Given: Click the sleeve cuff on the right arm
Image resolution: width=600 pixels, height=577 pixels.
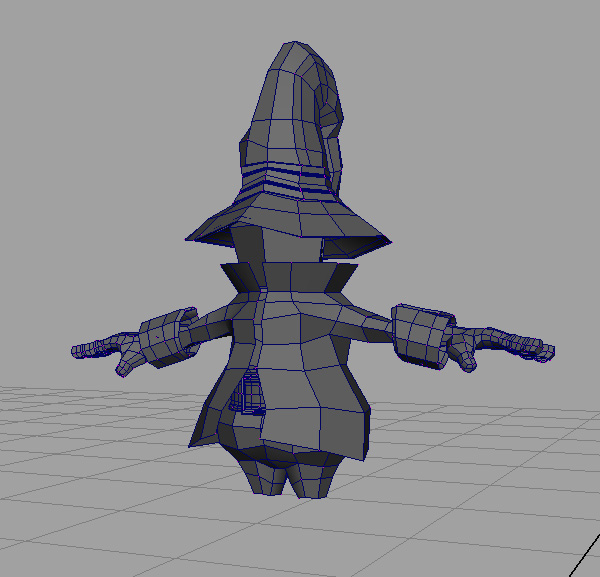Looking at the screenshot, I should [x=422, y=336].
